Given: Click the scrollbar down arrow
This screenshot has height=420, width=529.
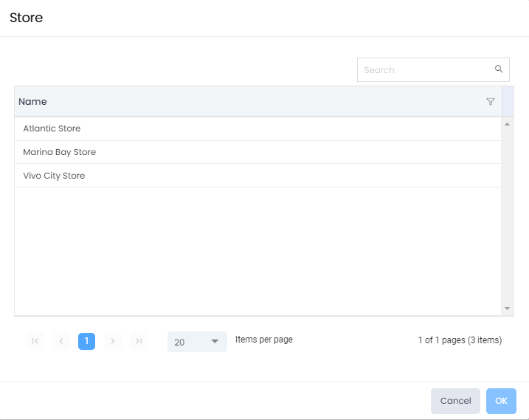Looking at the screenshot, I should [x=508, y=308].
